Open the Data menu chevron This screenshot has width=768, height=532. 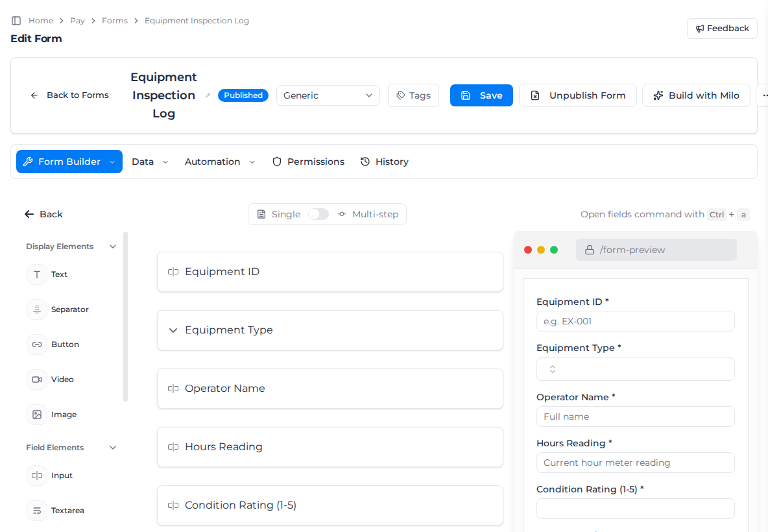pos(165,162)
